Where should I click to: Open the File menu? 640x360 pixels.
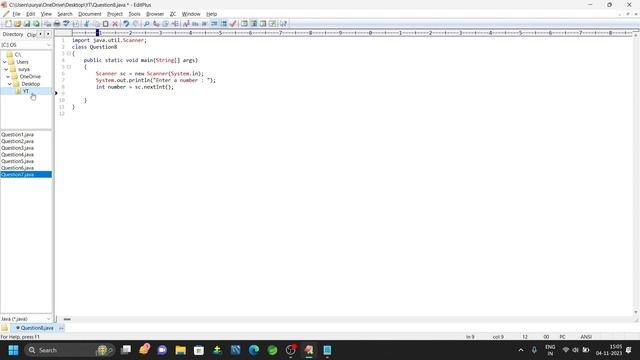tap(16, 14)
